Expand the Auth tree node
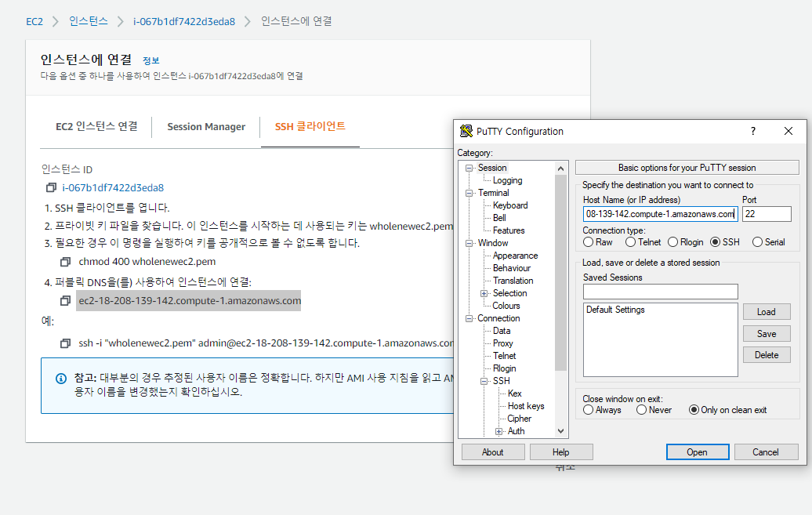The height and width of the screenshot is (515, 812). pos(498,431)
